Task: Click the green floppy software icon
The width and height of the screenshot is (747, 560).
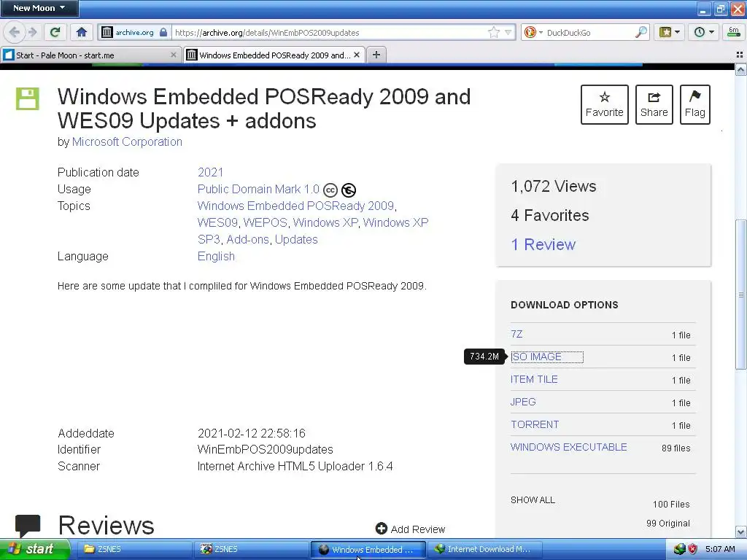Action: pyautogui.click(x=28, y=98)
